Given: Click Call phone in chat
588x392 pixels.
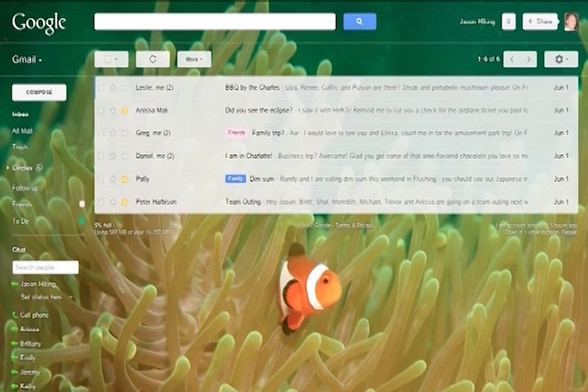Looking at the screenshot, I should 34,315.
